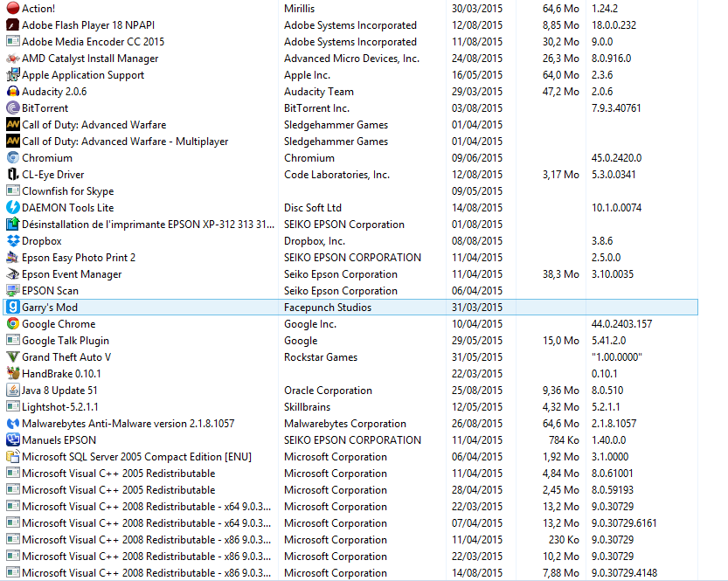Click publisher Mirillis

300,9
